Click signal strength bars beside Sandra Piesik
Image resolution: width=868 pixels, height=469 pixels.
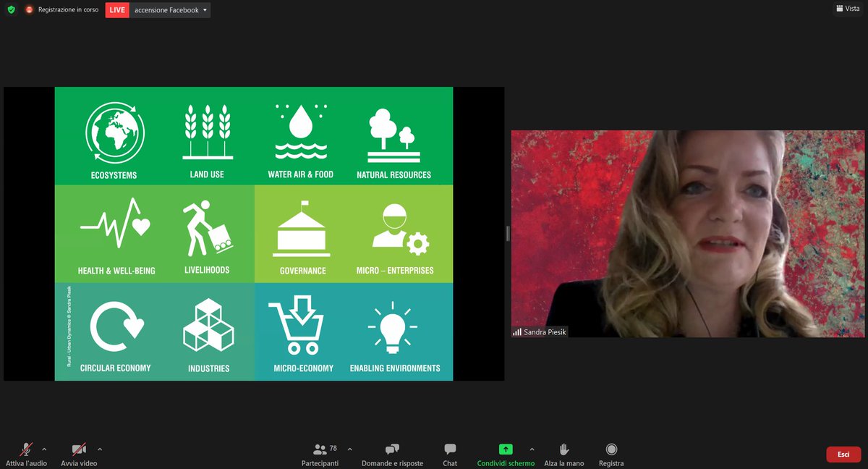pyautogui.click(x=517, y=332)
